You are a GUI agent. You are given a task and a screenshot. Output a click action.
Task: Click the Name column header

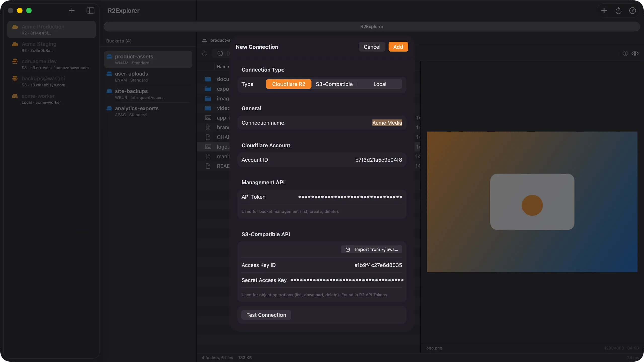point(223,67)
